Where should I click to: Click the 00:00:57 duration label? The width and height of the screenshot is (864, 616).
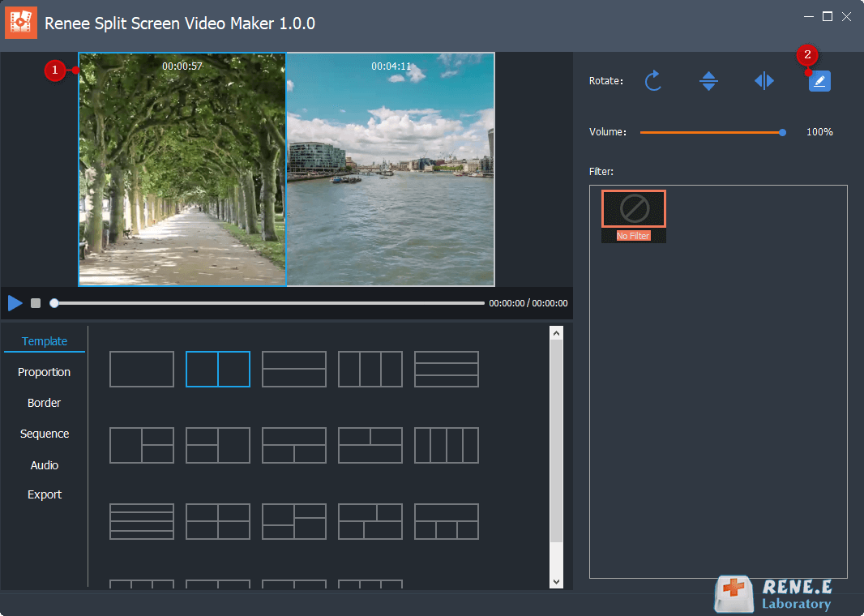click(x=182, y=66)
